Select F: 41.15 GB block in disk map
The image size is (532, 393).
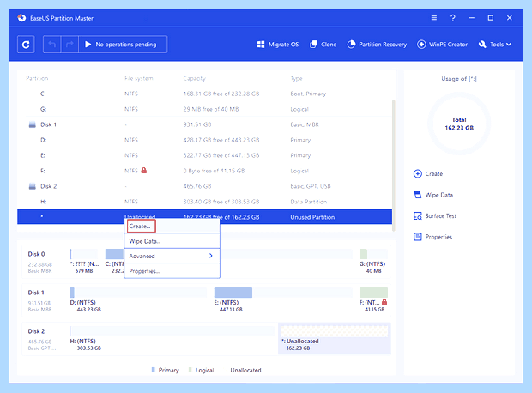tap(373, 300)
